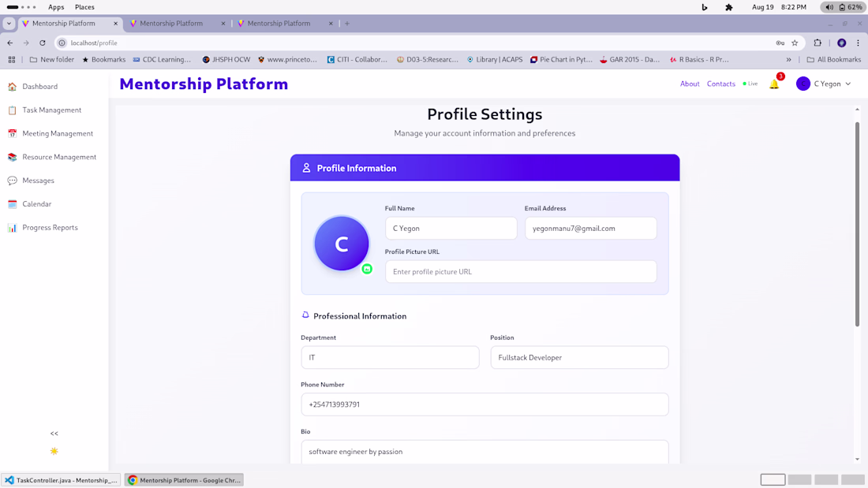Focus the Profile Picture URL field
This screenshot has height=488, width=868.
(521, 272)
